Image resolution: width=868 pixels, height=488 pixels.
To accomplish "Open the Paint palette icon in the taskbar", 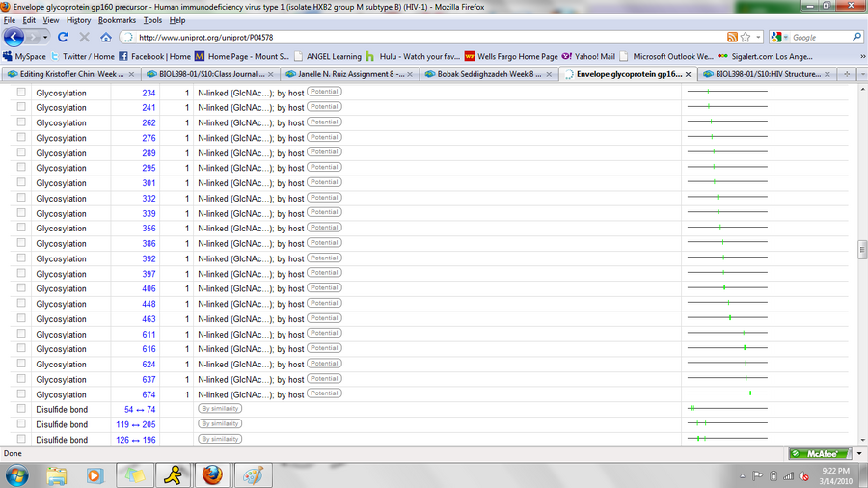I will (253, 474).
